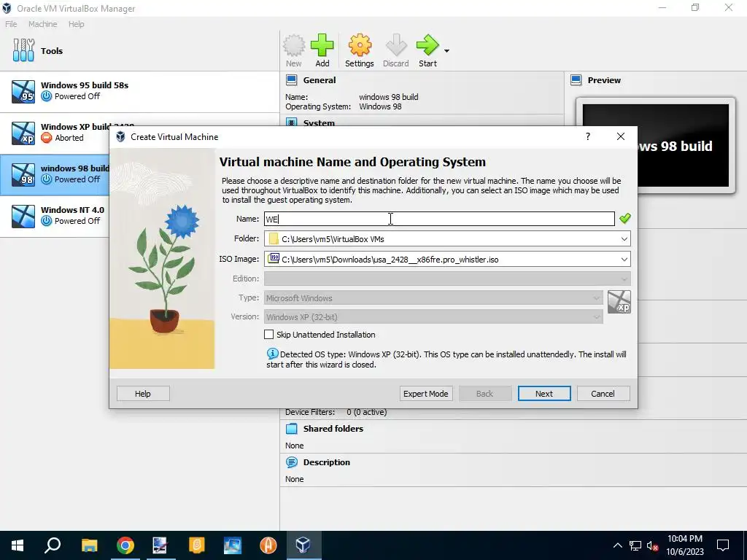Viewport: 747px width, 560px height.
Task: Open the Windows Start menu
Action: pyautogui.click(x=18, y=545)
